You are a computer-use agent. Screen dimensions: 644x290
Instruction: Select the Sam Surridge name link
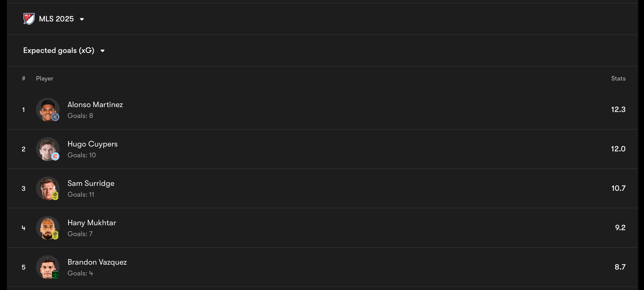tap(91, 183)
